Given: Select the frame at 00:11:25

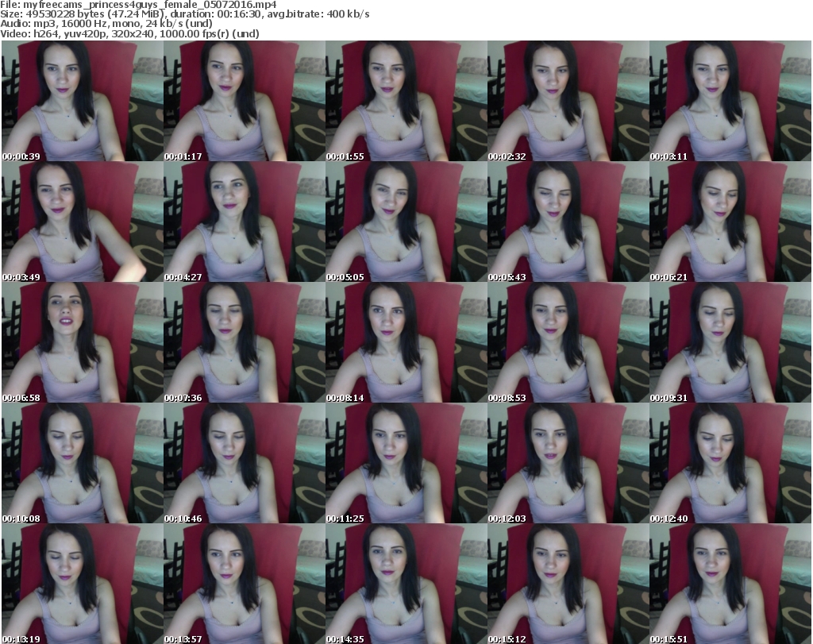Looking at the screenshot, I should (406, 463).
